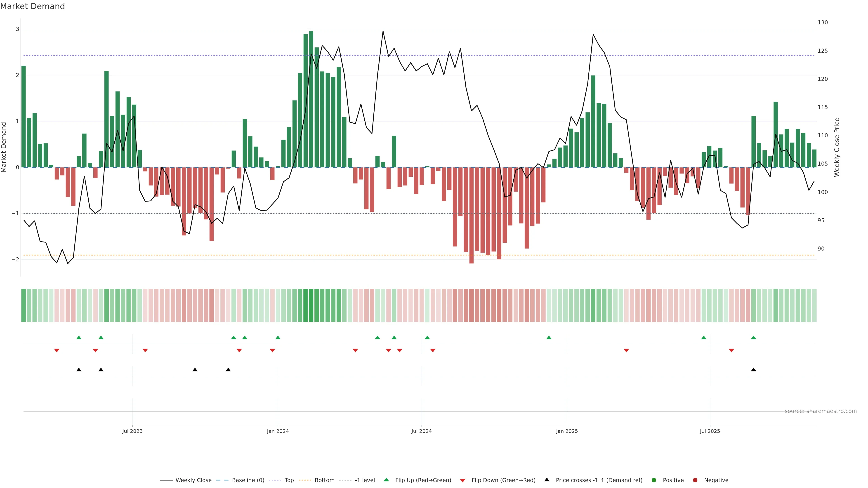This screenshot has height=488, width=868.
Task: Click the Market Demand chart title
Action: point(32,6)
